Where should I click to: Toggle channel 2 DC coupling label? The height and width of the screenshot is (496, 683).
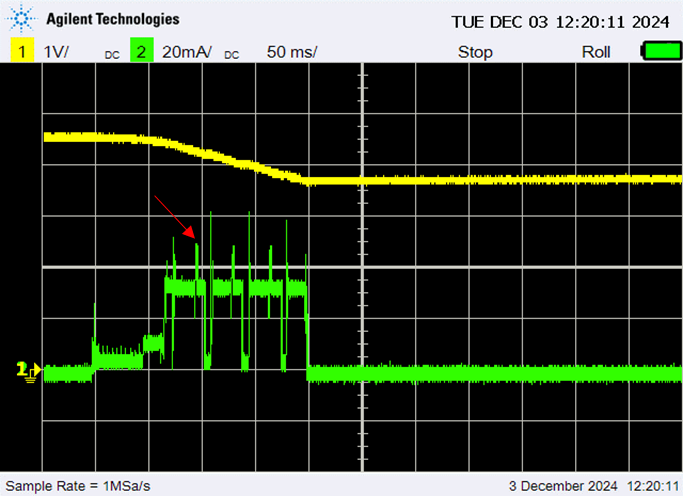point(233,55)
